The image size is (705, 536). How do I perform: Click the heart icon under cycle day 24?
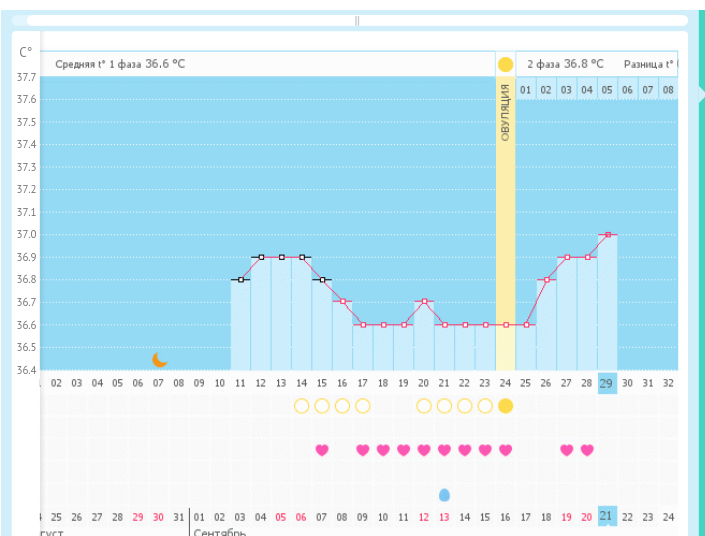pos(505,450)
